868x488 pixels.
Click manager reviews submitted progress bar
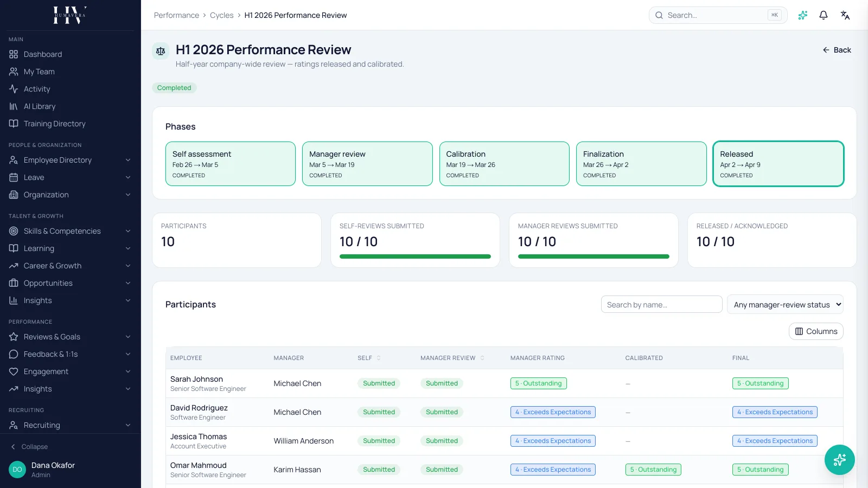point(593,256)
